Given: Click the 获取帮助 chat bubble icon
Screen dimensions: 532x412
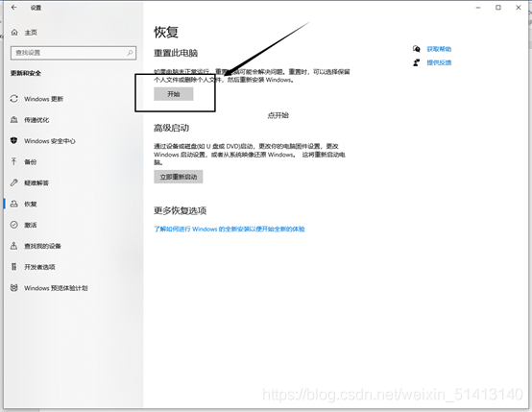Looking at the screenshot, I should 417,49.
